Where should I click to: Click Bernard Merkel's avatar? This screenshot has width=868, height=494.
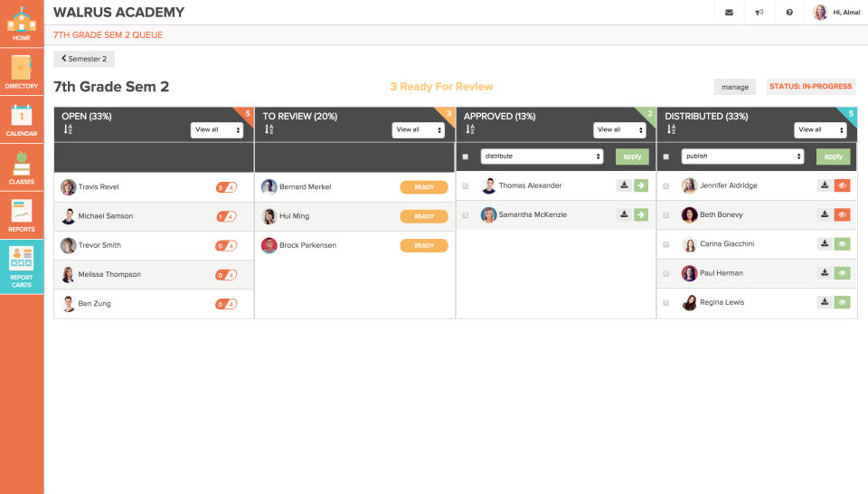pos(269,187)
